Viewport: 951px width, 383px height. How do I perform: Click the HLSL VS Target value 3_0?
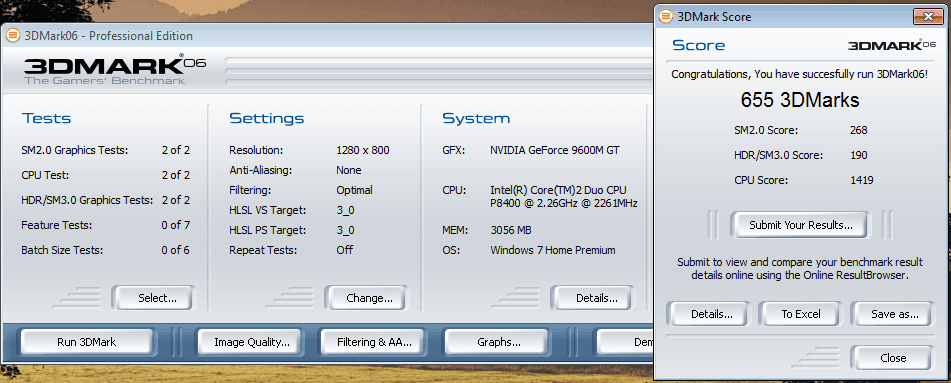tap(346, 210)
